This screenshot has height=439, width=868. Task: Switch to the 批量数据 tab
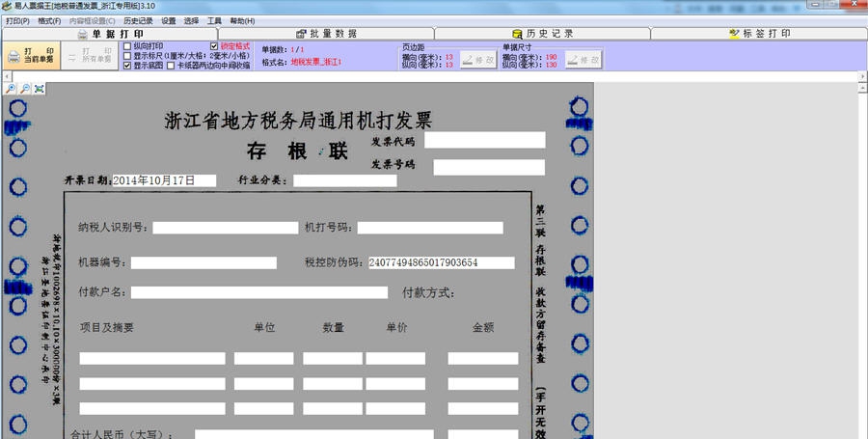click(327, 34)
